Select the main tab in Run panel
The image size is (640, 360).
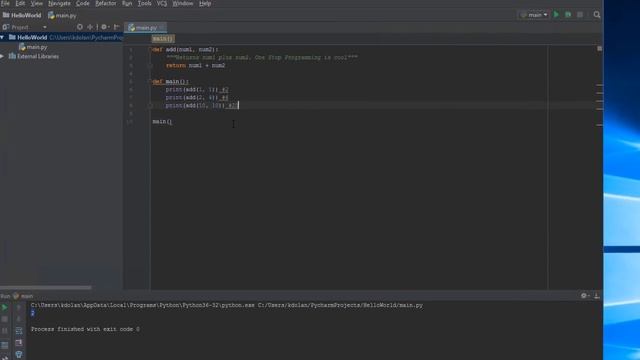(x=23, y=296)
